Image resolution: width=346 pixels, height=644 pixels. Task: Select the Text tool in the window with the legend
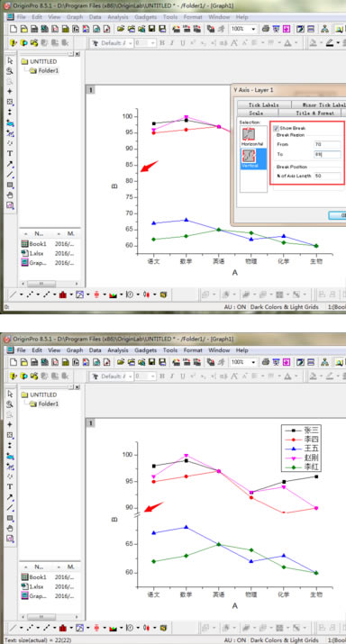pos(10,486)
